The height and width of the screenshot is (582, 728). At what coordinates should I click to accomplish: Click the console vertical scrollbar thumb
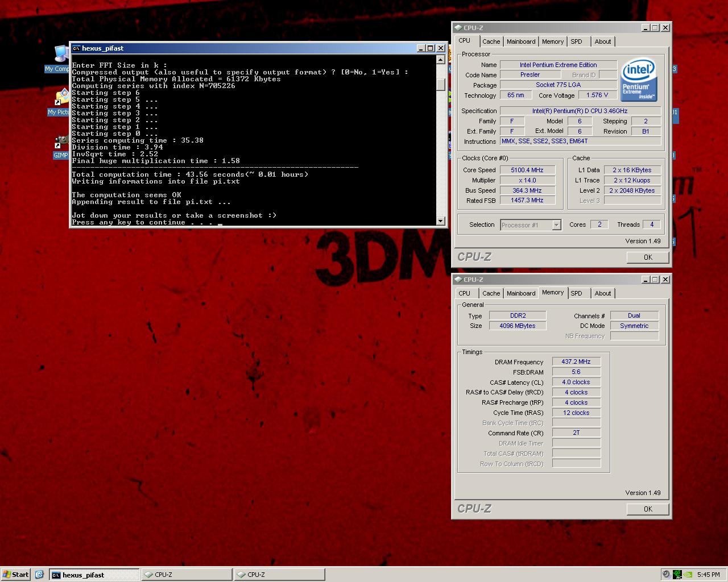(x=441, y=85)
